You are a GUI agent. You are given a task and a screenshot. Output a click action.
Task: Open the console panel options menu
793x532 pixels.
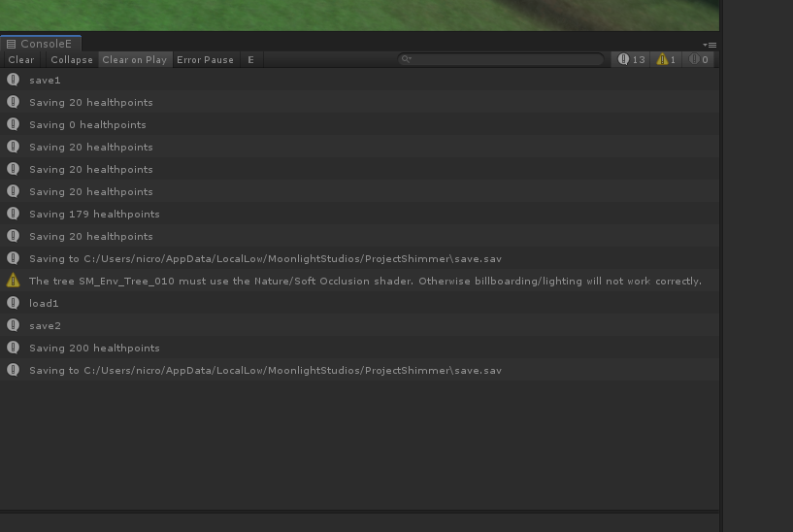[710, 45]
